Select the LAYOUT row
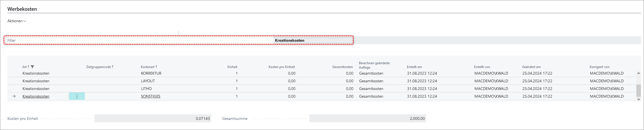This screenshot has height=130, width=644. pos(322,81)
